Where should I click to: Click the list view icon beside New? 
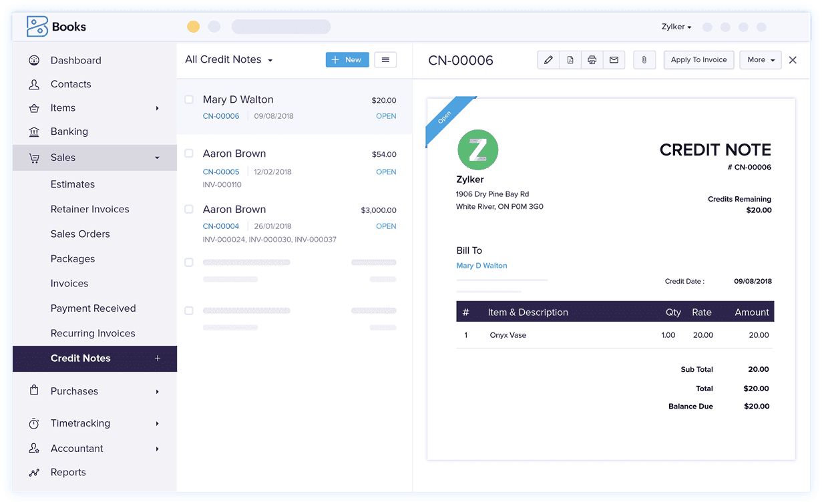(x=385, y=59)
